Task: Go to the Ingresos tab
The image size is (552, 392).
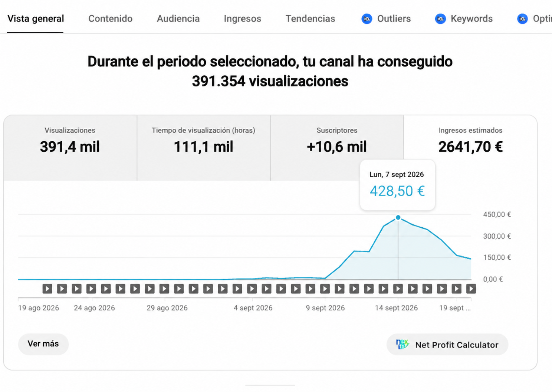Action: (x=242, y=19)
